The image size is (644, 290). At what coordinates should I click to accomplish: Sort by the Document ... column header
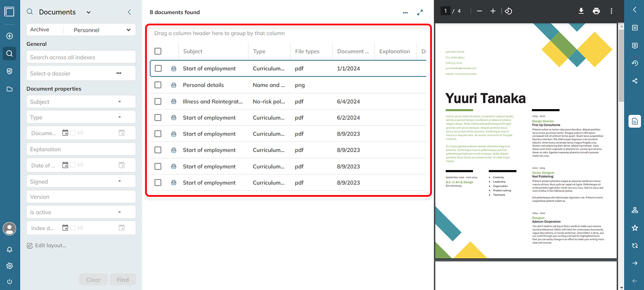[x=353, y=51]
